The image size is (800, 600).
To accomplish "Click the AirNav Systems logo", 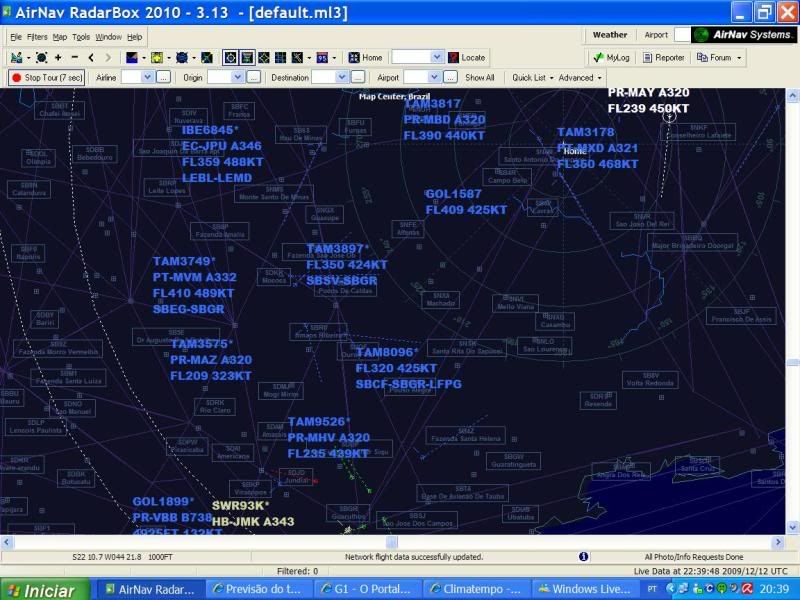I will (743, 35).
